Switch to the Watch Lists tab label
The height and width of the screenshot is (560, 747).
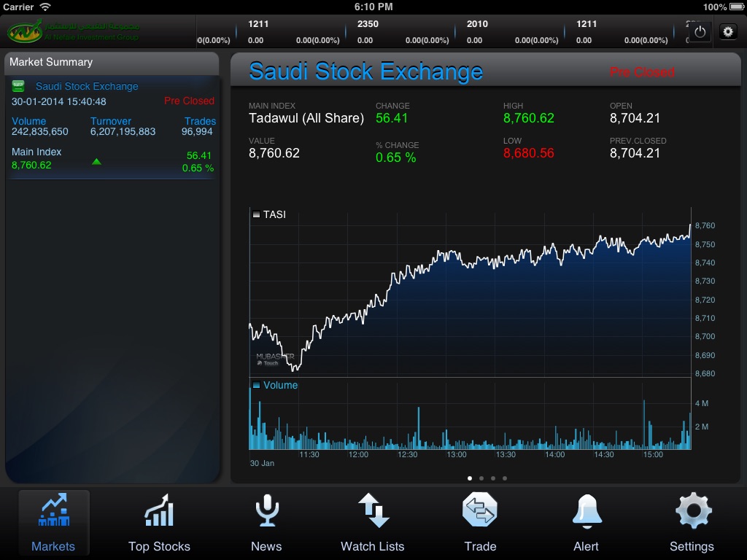(x=373, y=546)
